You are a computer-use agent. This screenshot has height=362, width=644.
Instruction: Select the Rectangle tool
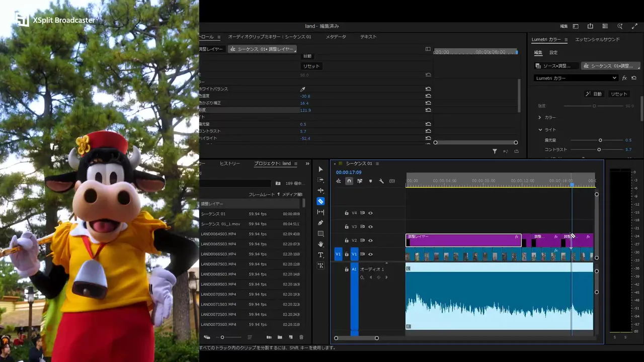(x=320, y=234)
